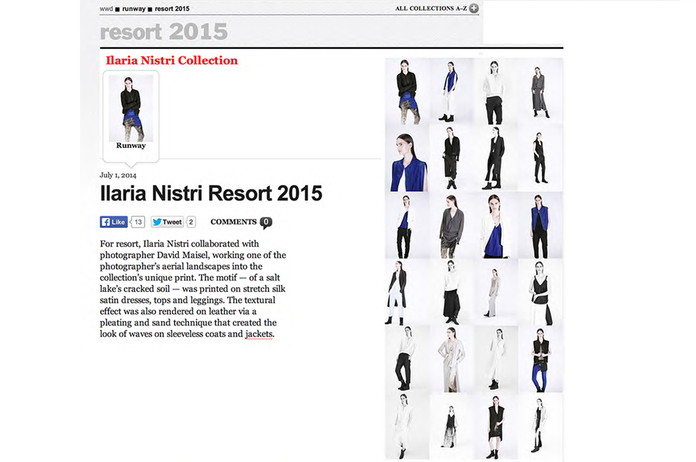View white shirt with black trousers look in first row
The width and height of the screenshot is (696, 462).
496,91
